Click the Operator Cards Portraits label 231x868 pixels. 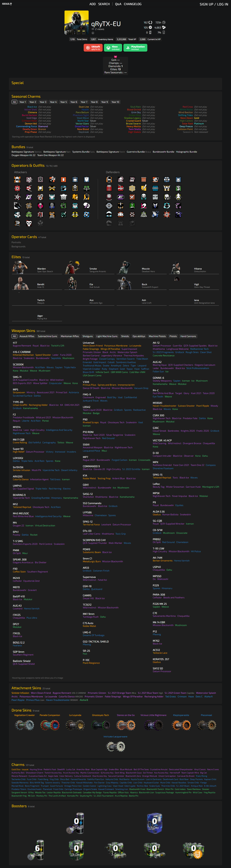point(16,243)
